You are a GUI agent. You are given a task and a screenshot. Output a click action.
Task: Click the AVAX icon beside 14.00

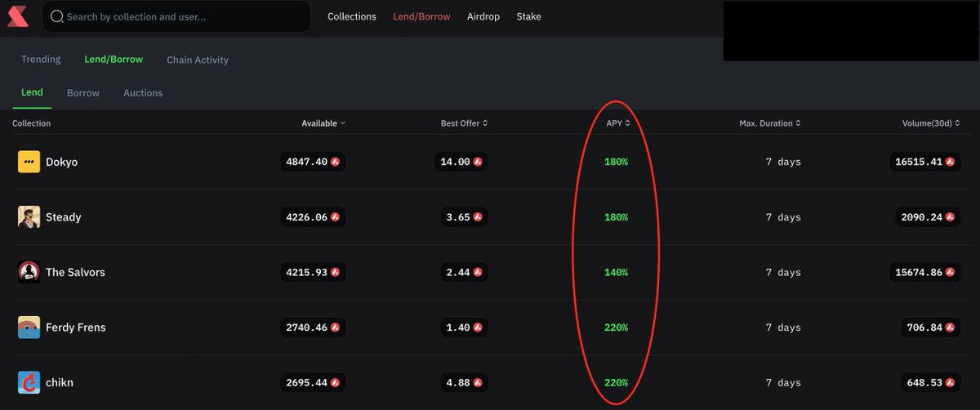[x=478, y=162]
